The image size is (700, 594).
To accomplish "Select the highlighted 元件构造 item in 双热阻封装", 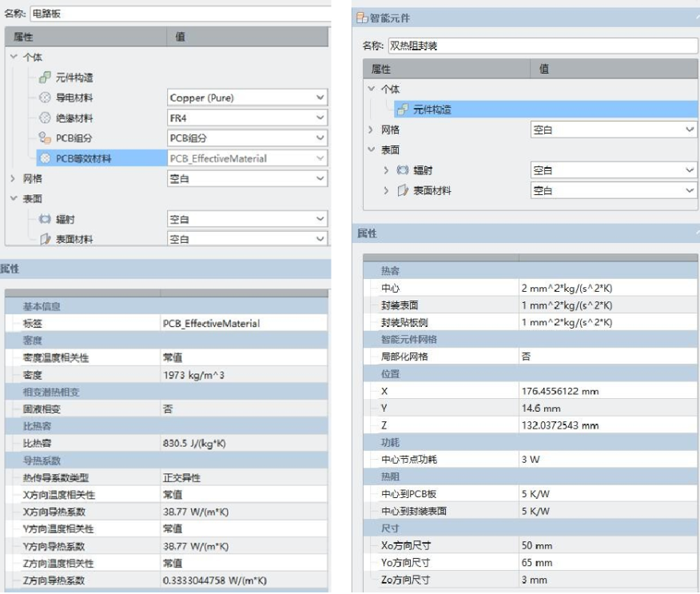I will coord(432,110).
